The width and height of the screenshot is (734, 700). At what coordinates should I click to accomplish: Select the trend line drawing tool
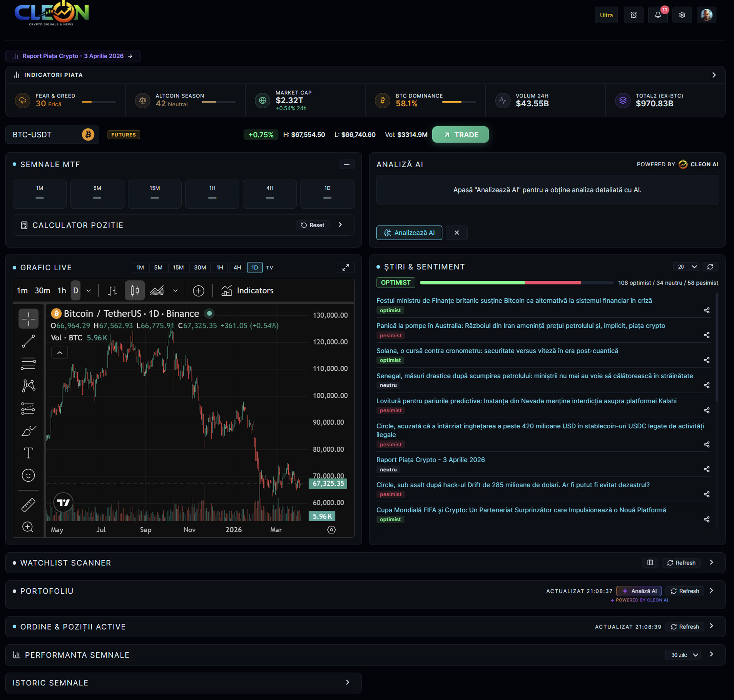tap(28, 341)
